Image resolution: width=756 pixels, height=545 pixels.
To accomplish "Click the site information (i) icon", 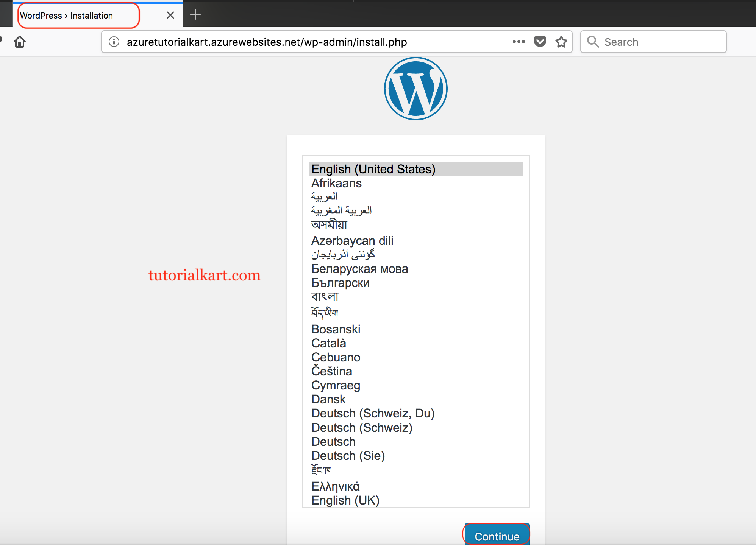I will (113, 42).
